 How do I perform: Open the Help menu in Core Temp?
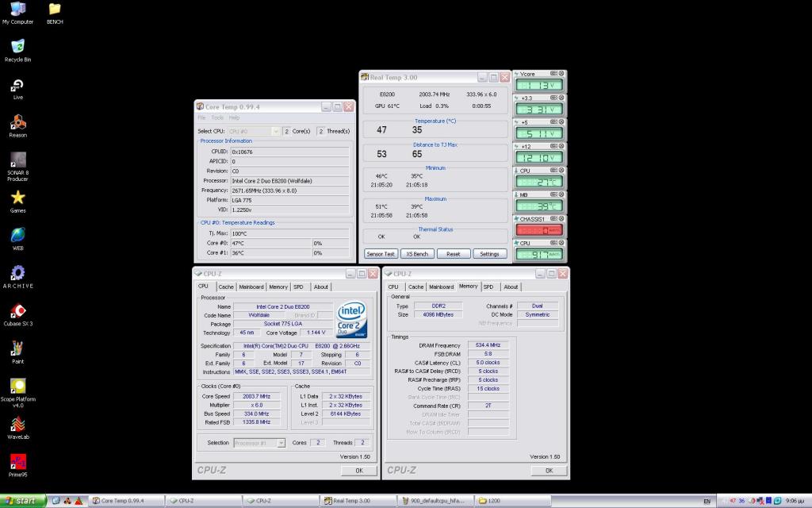(234, 117)
